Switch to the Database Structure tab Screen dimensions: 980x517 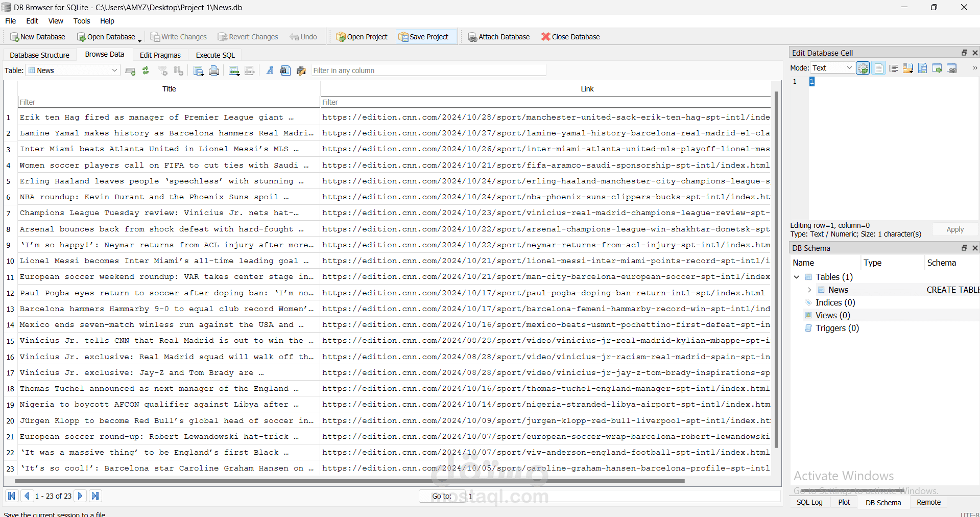[39, 55]
